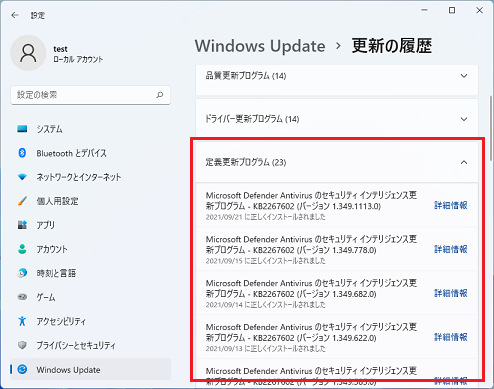494x389 pixels.
Task: Go to アクセシビリティ settings
Action: [90, 321]
